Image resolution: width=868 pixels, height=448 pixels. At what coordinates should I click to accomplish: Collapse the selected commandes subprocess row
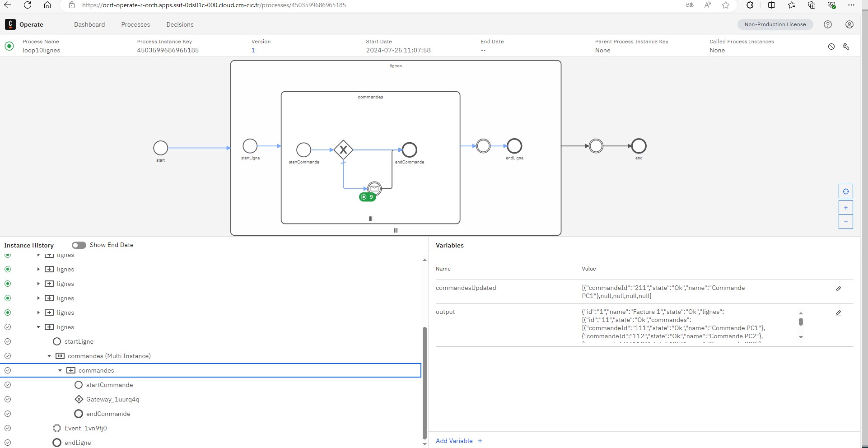(60, 370)
